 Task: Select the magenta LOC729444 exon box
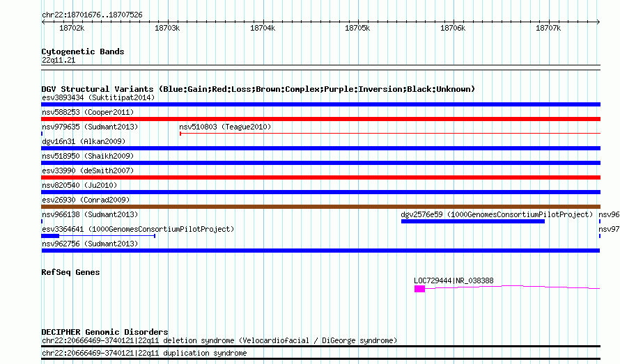(x=419, y=289)
